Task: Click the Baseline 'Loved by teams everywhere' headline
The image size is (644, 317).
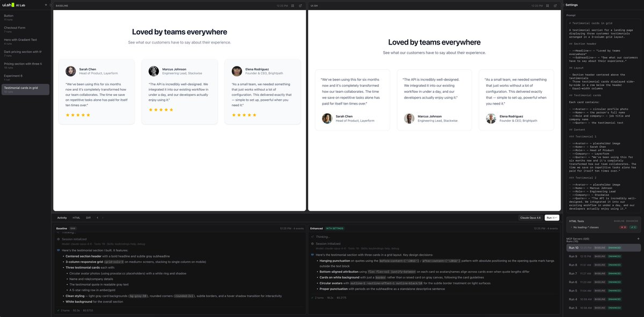Action: (179, 32)
